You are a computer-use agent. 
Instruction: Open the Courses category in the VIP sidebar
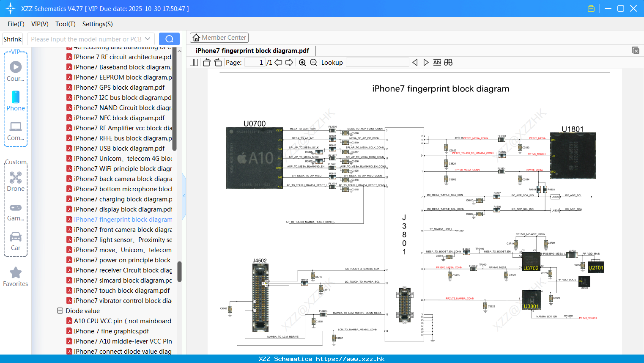tap(16, 71)
